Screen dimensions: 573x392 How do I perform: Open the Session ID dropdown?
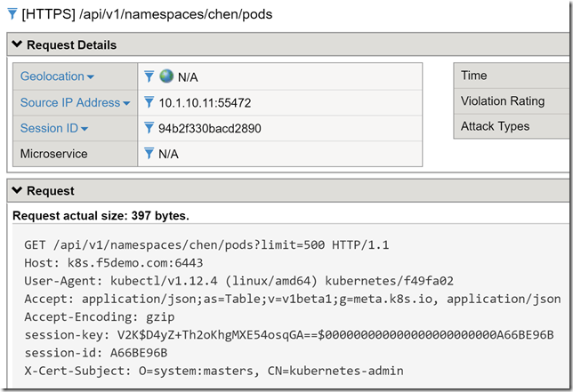(x=85, y=129)
